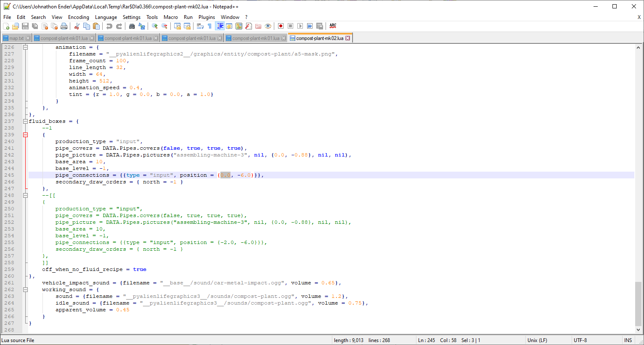The image size is (644, 345).
Task: Click the macro playback icon
Action: pyautogui.click(x=300, y=26)
